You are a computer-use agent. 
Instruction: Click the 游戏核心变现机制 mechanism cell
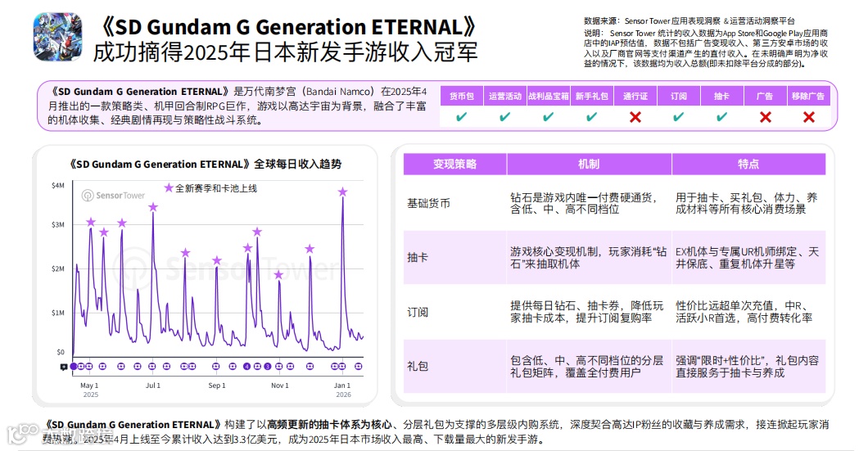coord(589,258)
